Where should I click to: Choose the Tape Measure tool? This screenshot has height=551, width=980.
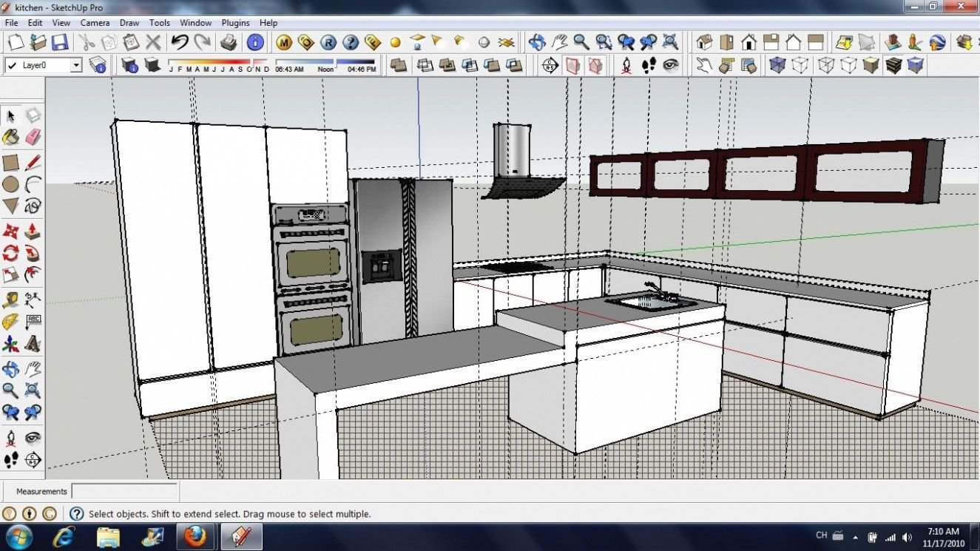(10, 300)
